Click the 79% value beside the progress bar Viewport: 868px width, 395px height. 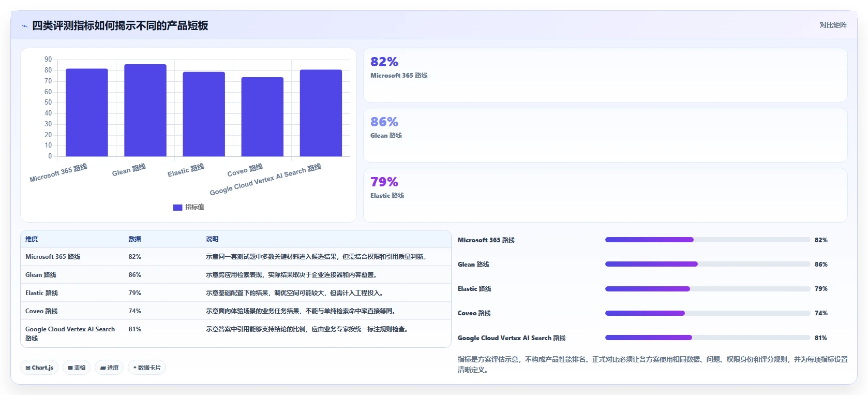[x=821, y=289]
